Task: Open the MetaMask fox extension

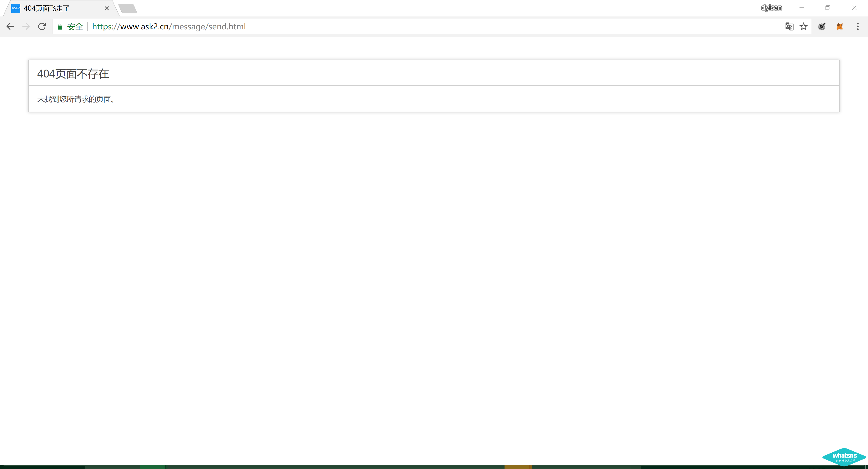Action: coord(840,27)
